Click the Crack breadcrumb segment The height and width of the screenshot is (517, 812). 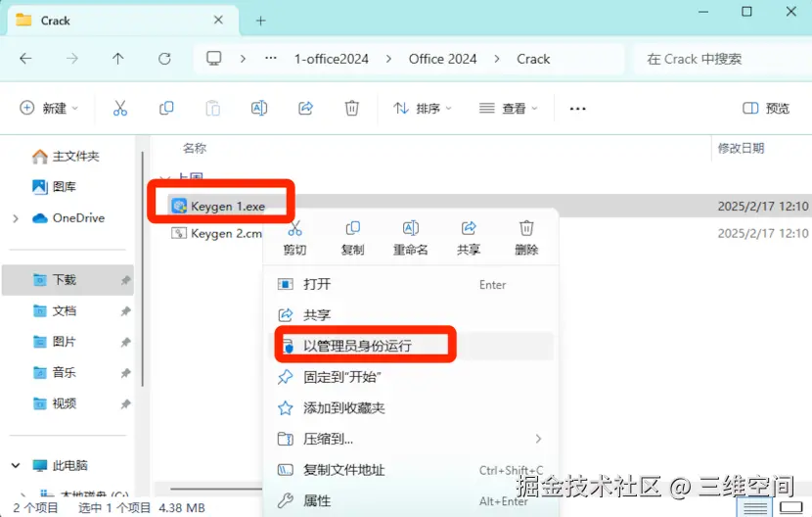tap(533, 59)
